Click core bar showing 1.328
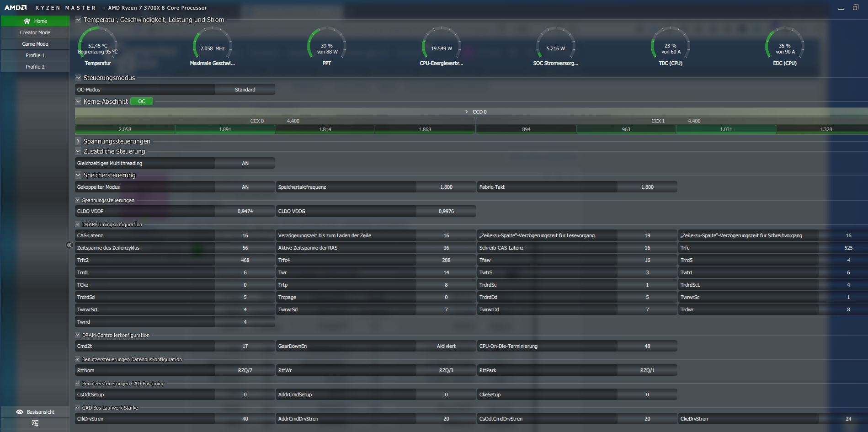This screenshot has width=868, height=432. tap(822, 129)
